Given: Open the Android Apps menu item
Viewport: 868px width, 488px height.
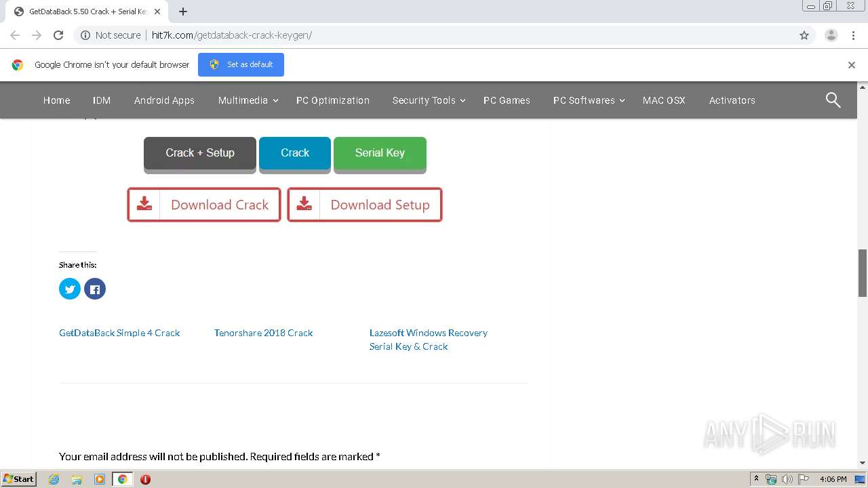Looking at the screenshot, I should (x=164, y=100).
